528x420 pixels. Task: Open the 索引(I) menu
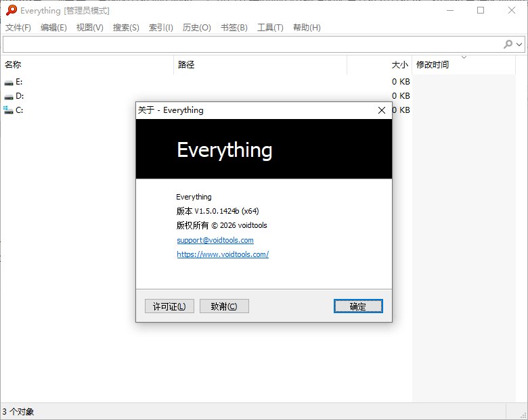pos(160,28)
